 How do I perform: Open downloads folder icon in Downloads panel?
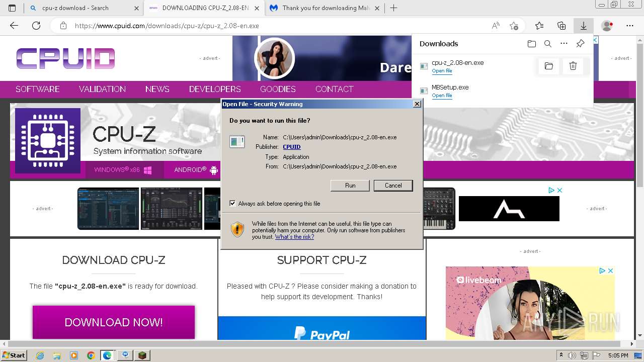[532, 44]
